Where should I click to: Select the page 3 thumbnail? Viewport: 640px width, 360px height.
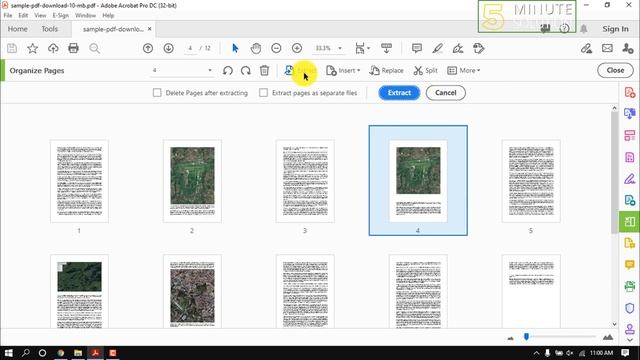click(x=305, y=181)
